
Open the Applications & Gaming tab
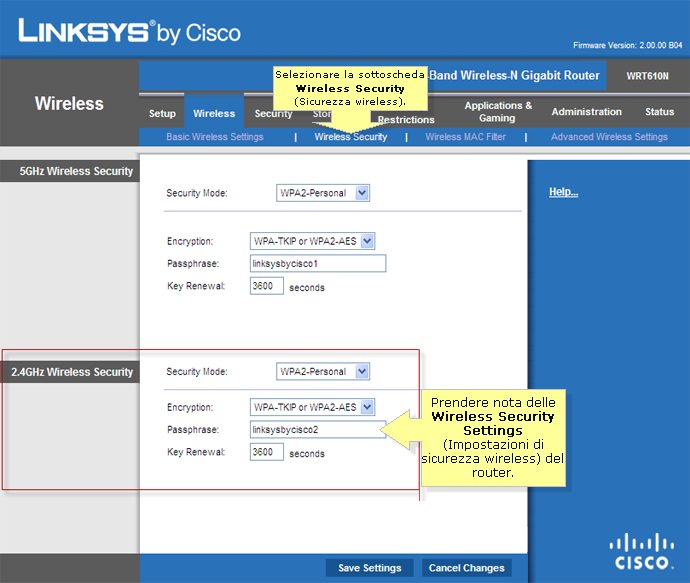coord(498,112)
